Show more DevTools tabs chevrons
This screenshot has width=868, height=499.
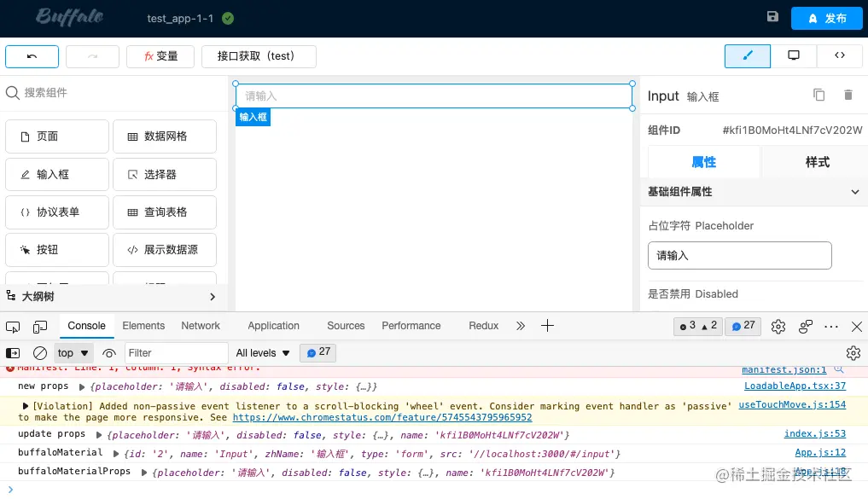coord(521,326)
